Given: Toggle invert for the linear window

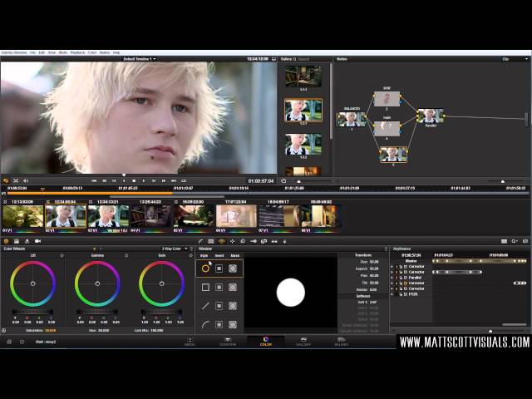Looking at the screenshot, I should click(219, 288).
